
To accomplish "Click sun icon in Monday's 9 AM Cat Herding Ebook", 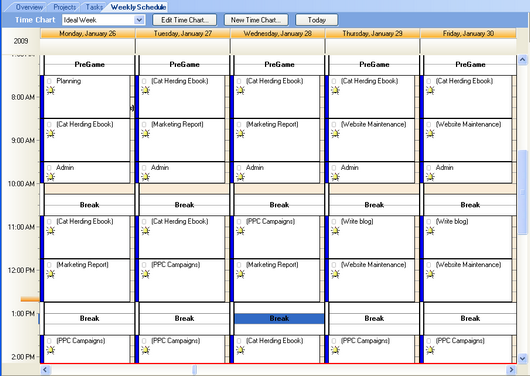I will point(51,134).
